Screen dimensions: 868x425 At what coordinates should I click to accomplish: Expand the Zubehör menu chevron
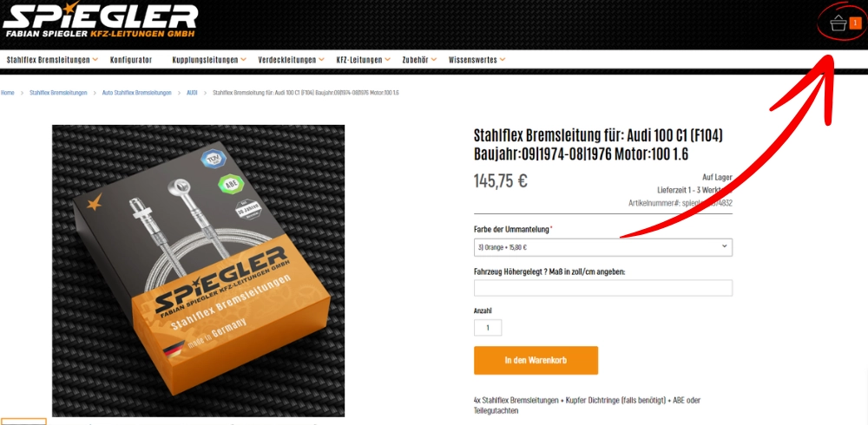[x=434, y=60]
